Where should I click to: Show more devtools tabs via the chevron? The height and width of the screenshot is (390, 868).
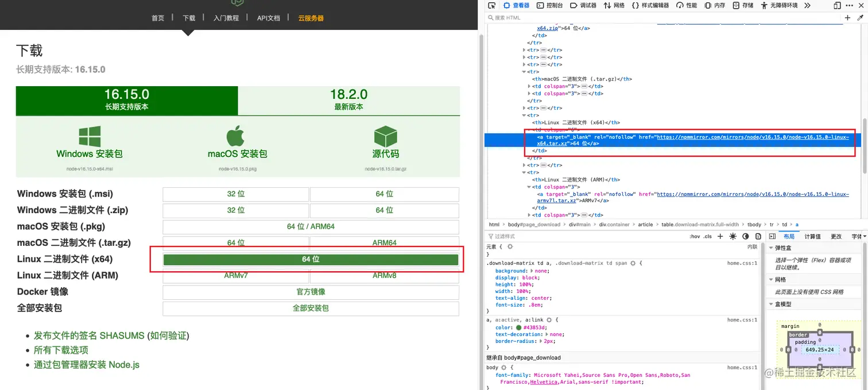point(807,5)
